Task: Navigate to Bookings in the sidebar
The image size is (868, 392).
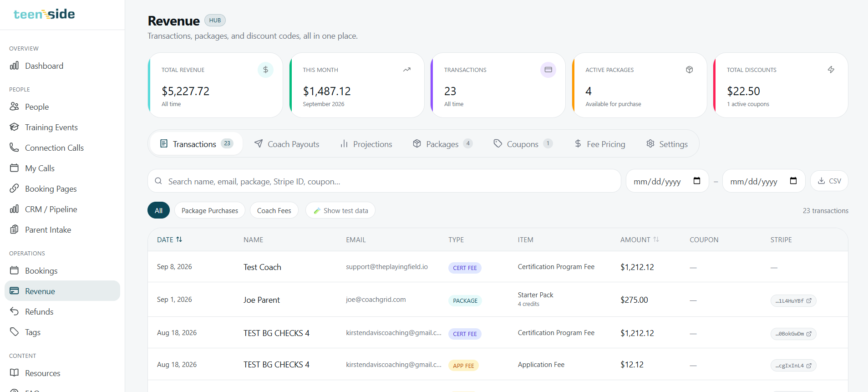Action: pyautogui.click(x=62, y=270)
